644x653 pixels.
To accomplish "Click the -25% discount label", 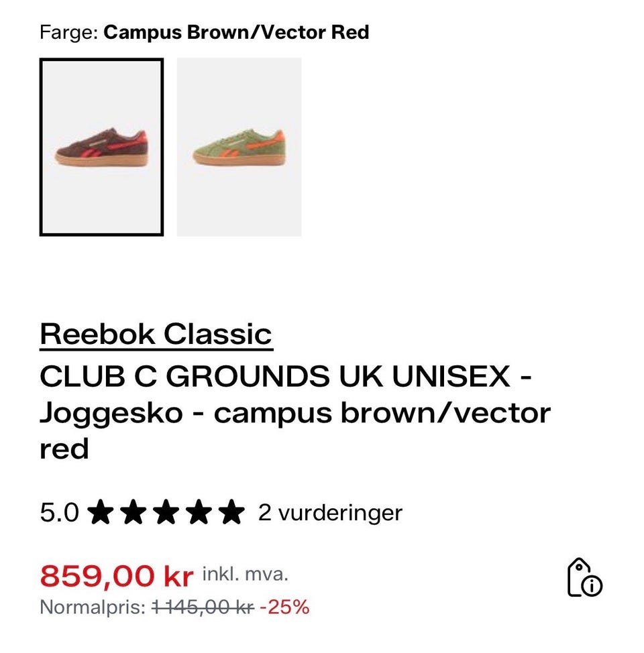I will (x=284, y=608).
